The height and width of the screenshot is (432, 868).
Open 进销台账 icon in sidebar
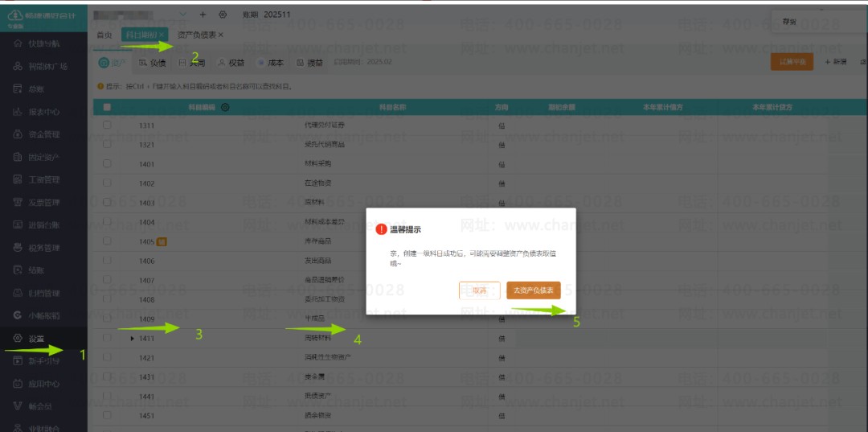[17, 225]
